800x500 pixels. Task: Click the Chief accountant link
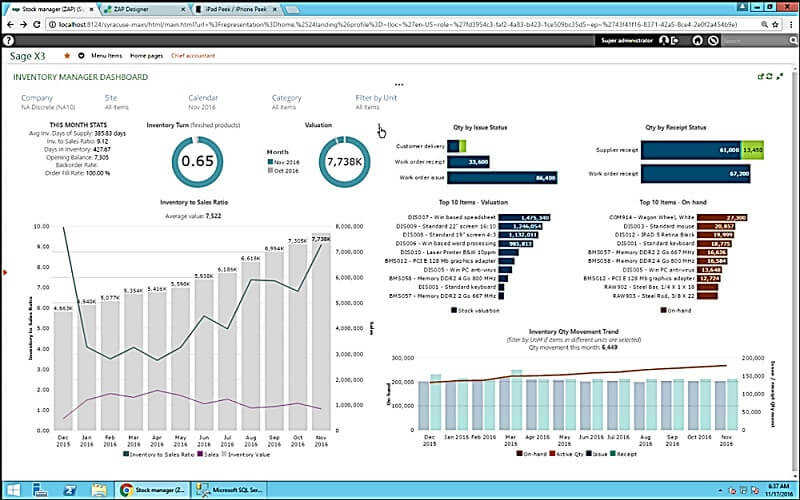click(x=193, y=56)
